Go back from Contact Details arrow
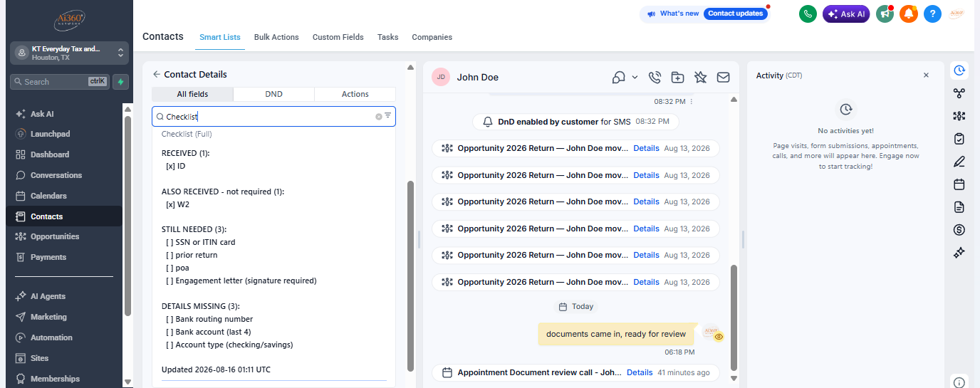This screenshot has width=980, height=388. coord(157,74)
